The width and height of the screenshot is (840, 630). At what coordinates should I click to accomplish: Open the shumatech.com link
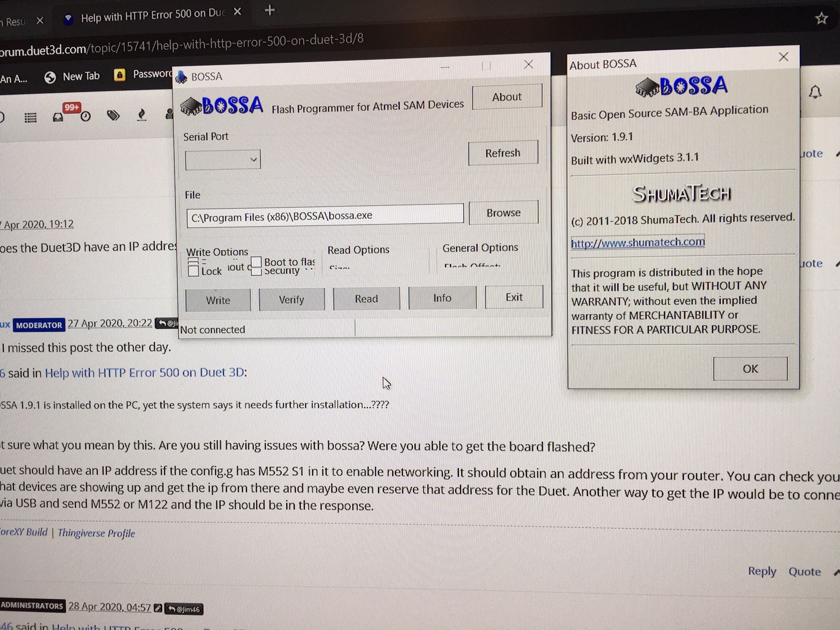click(x=638, y=242)
